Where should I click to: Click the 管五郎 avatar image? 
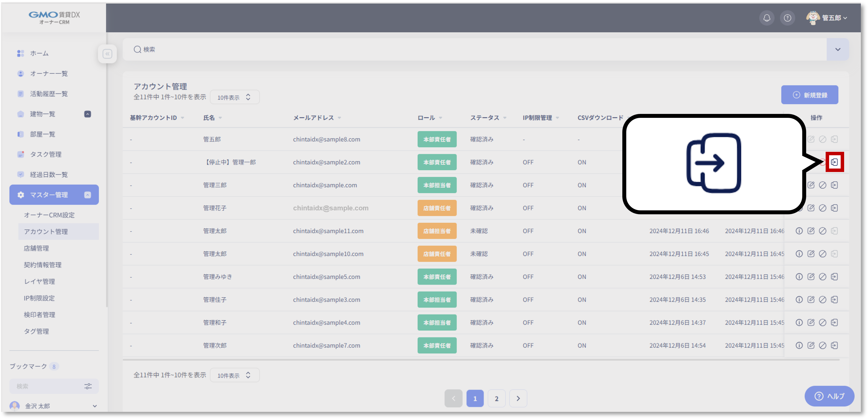(x=813, y=18)
